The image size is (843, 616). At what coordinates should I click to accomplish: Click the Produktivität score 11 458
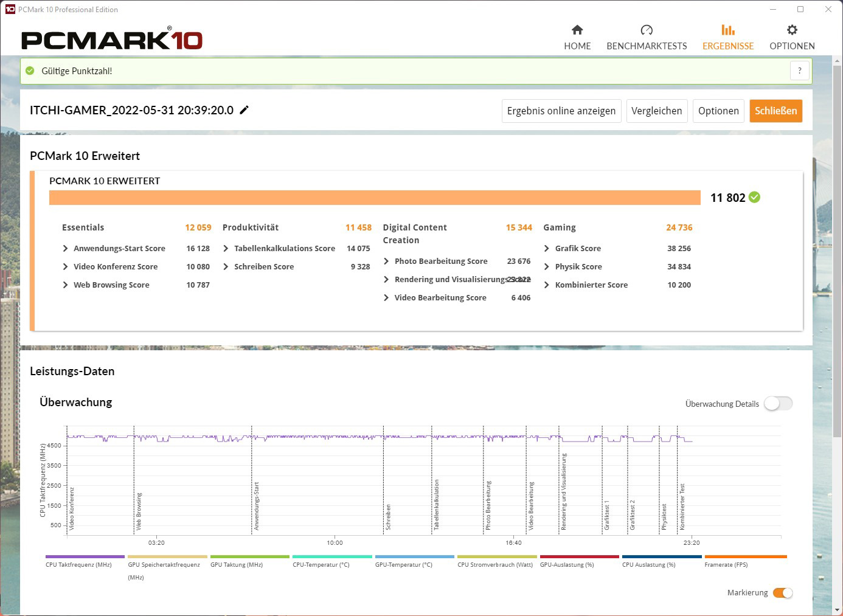tap(358, 227)
